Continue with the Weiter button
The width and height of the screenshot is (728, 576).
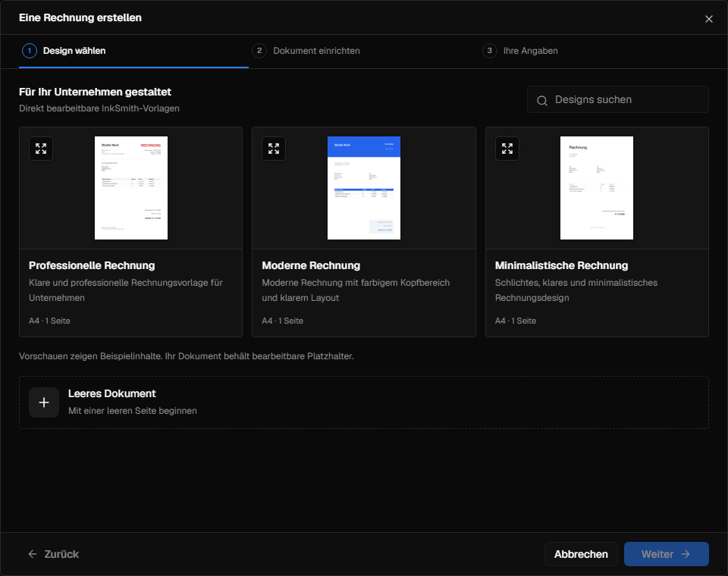[x=667, y=554]
